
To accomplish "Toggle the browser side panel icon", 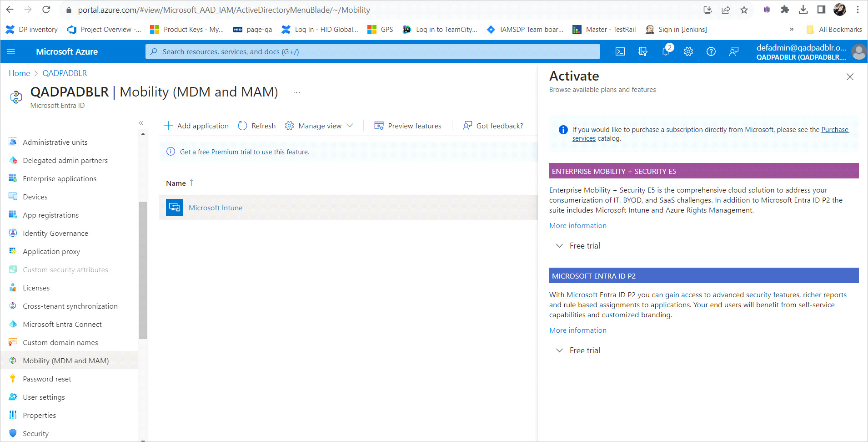I will pos(821,10).
